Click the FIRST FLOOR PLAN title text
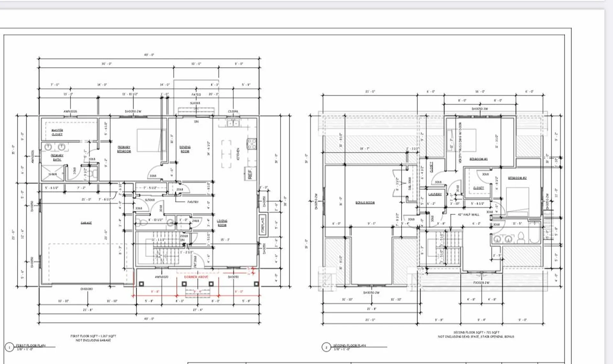The width and height of the screenshot is (613, 364). pyautogui.click(x=31, y=345)
